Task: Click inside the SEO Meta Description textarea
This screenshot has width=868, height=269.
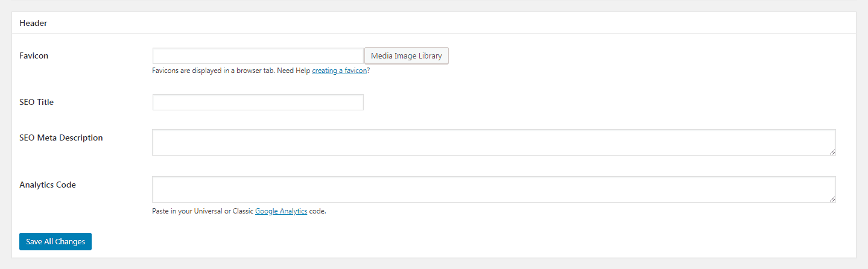Action: pyautogui.click(x=494, y=142)
